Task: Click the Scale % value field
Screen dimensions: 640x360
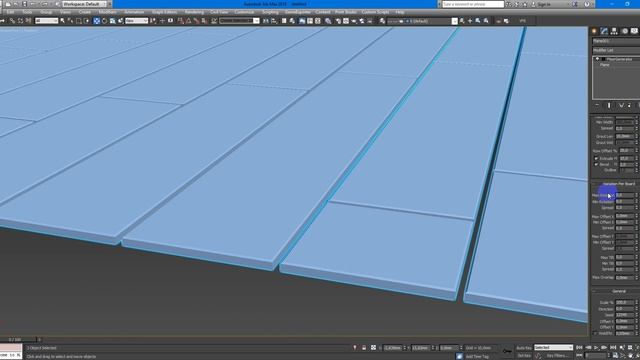Action: [x=625, y=303]
